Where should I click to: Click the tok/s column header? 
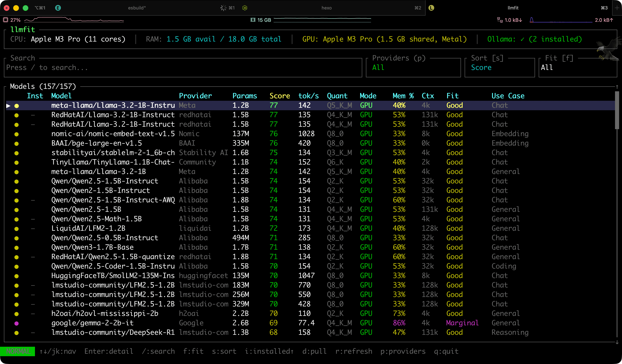tap(308, 96)
